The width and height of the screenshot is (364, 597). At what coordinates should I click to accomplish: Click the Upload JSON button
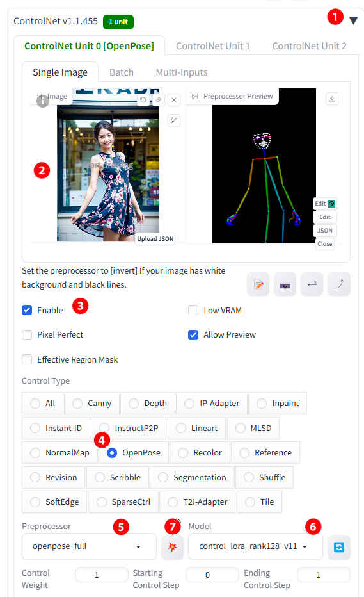[x=155, y=239]
